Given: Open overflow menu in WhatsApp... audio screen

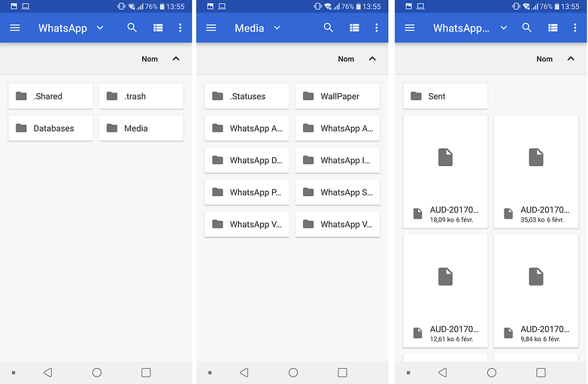Looking at the screenshot, I should coord(575,28).
